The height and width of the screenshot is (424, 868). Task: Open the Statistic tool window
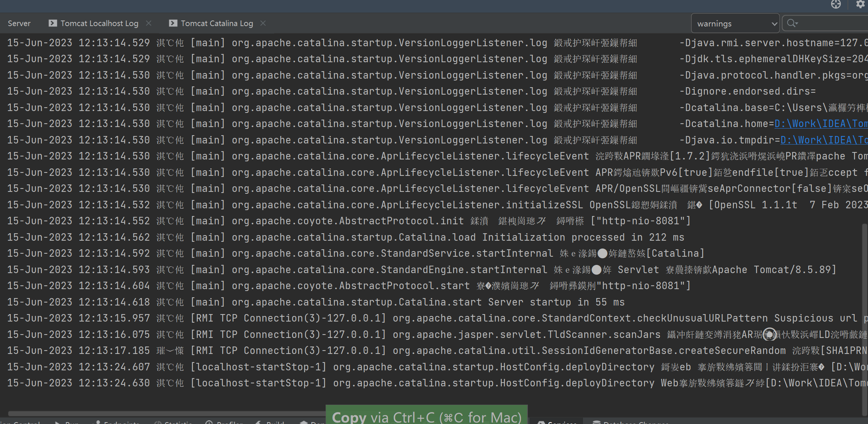[x=177, y=422]
